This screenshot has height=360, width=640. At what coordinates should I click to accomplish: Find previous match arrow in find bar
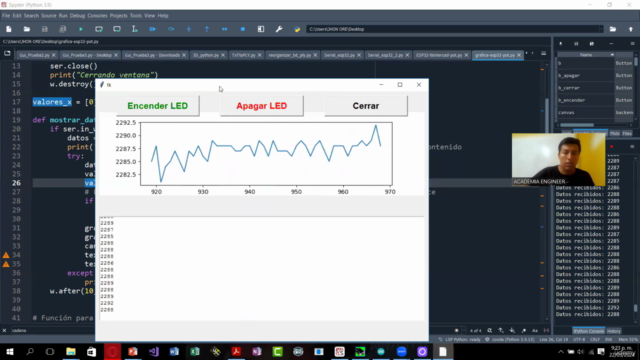coord(501,331)
